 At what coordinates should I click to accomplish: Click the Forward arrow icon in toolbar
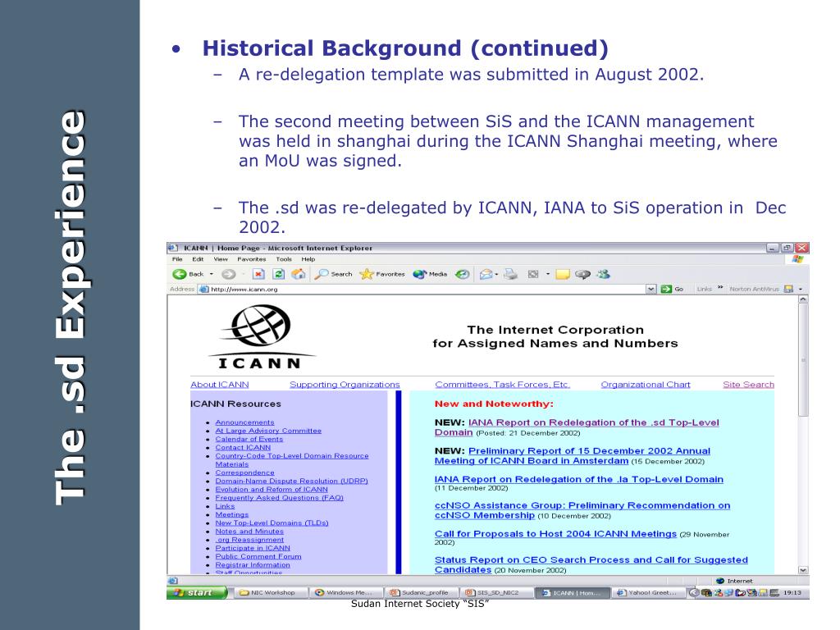pyautogui.click(x=228, y=274)
